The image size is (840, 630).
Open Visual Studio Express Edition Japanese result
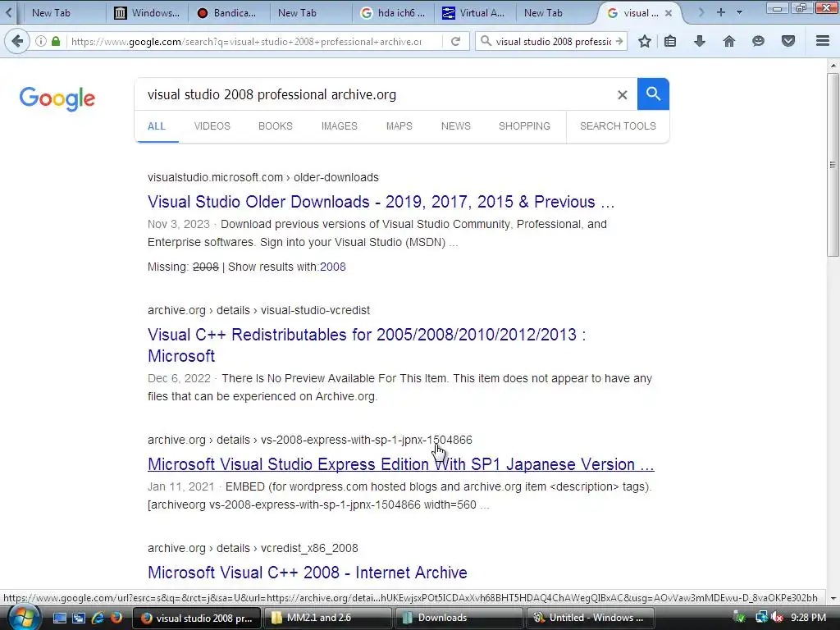pyautogui.click(x=400, y=464)
